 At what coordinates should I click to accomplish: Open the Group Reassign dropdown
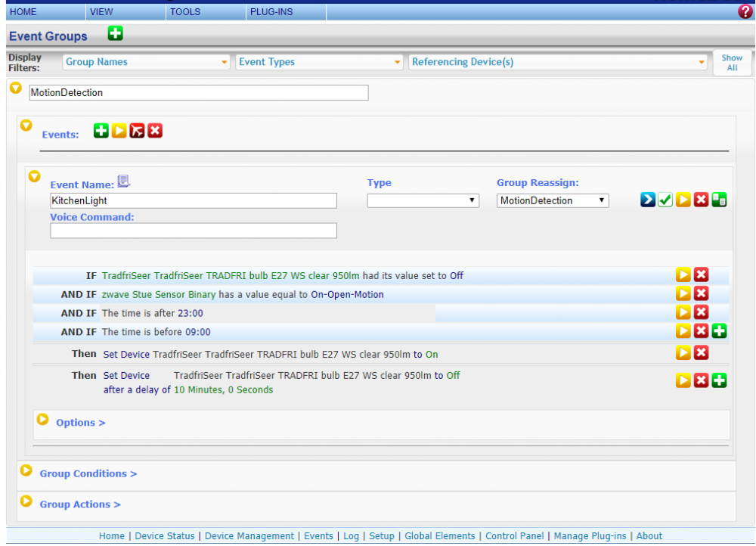coord(553,200)
